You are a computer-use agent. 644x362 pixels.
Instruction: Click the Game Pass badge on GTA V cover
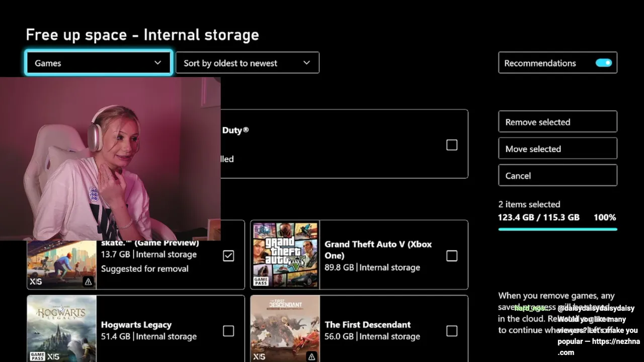click(261, 281)
